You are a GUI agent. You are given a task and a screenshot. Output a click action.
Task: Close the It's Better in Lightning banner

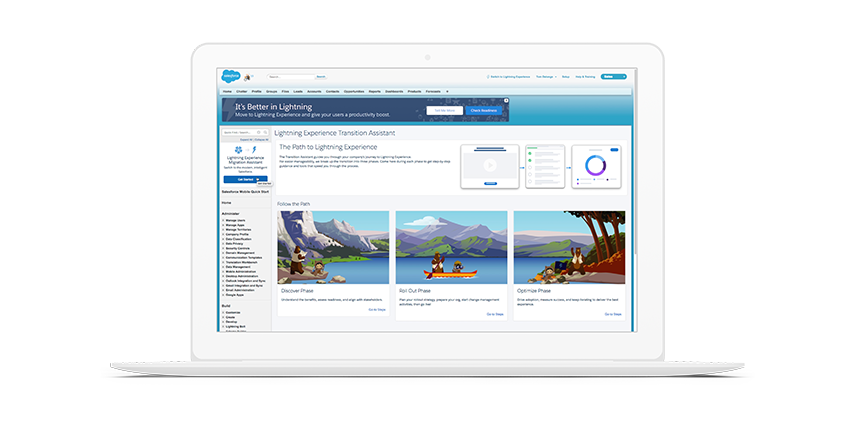point(506,101)
